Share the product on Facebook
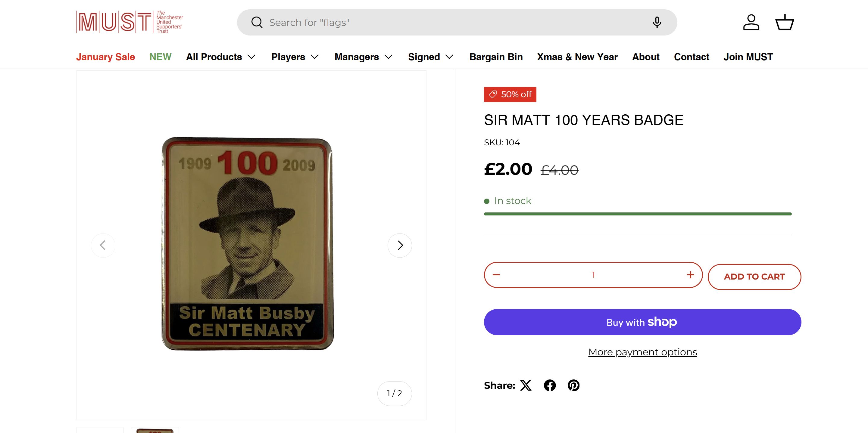 coord(550,385)
